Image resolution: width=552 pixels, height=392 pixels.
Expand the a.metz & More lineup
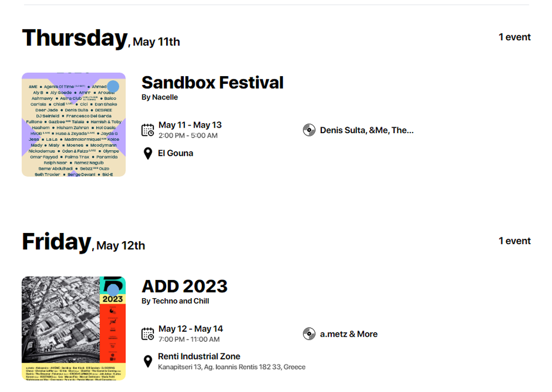tap(348, 334)
